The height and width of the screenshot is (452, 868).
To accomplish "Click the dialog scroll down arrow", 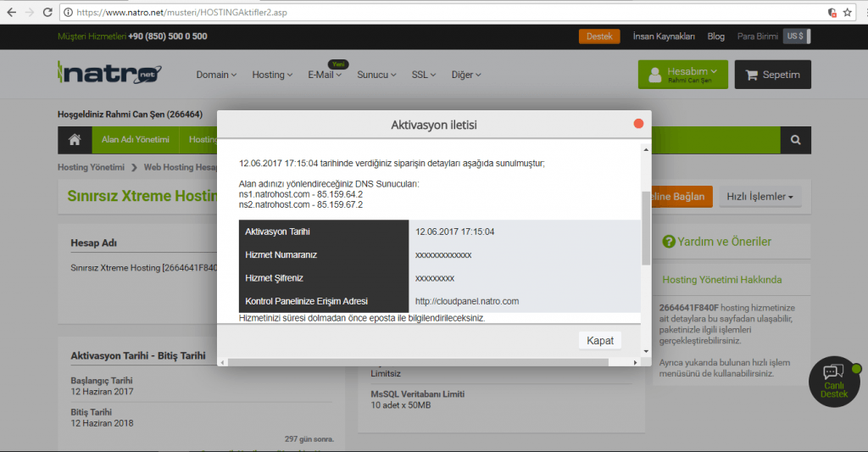I will 645,351.
